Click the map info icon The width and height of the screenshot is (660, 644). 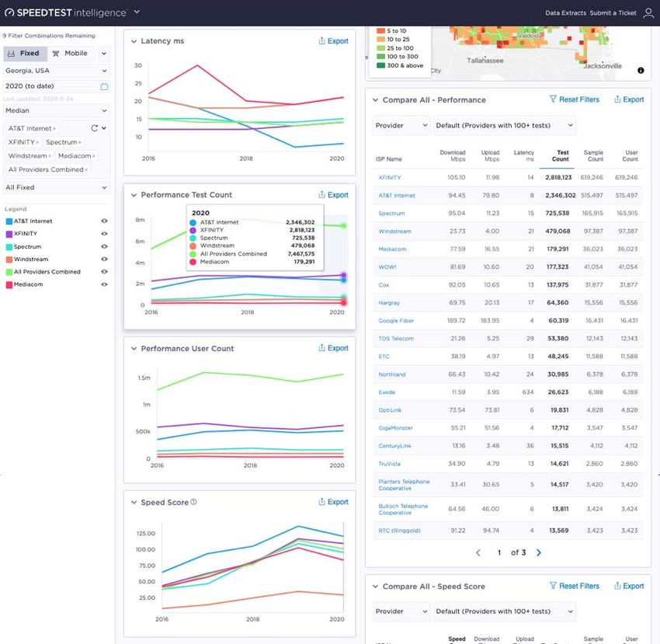coord(641,71)
